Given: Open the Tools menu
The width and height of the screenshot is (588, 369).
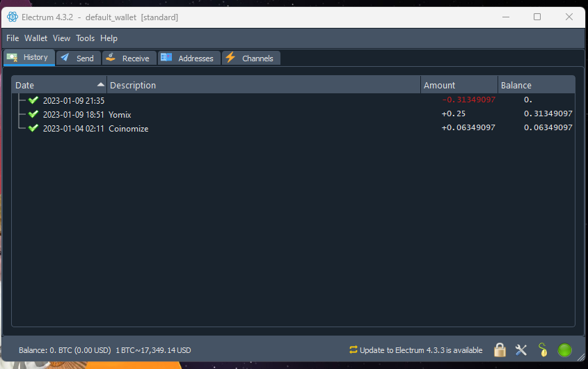Looking at the screenshot, I should [x=85, y=38].
